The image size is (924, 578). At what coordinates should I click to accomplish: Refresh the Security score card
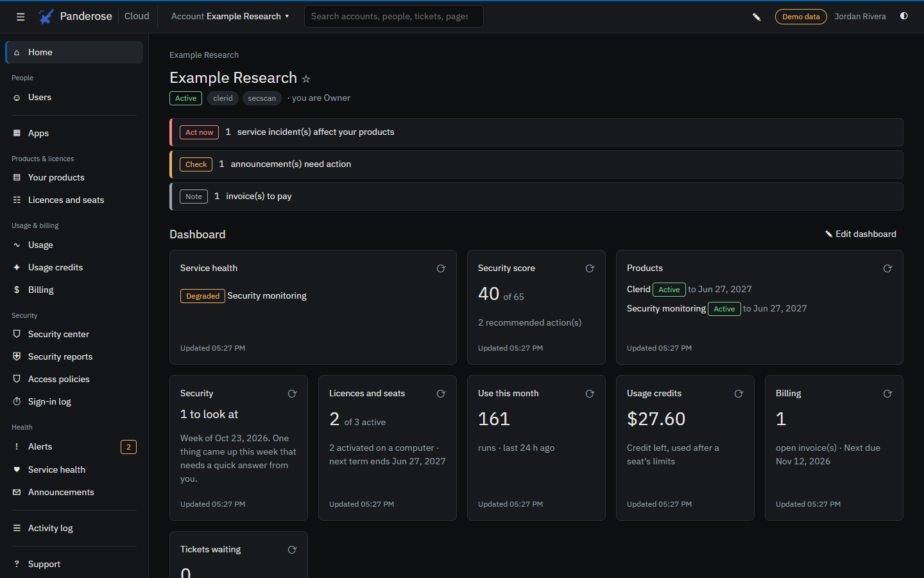pos(590,268)
